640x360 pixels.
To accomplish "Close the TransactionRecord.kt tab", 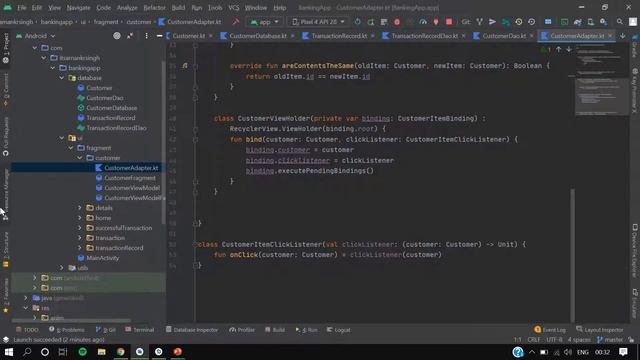I will [372, 36].
